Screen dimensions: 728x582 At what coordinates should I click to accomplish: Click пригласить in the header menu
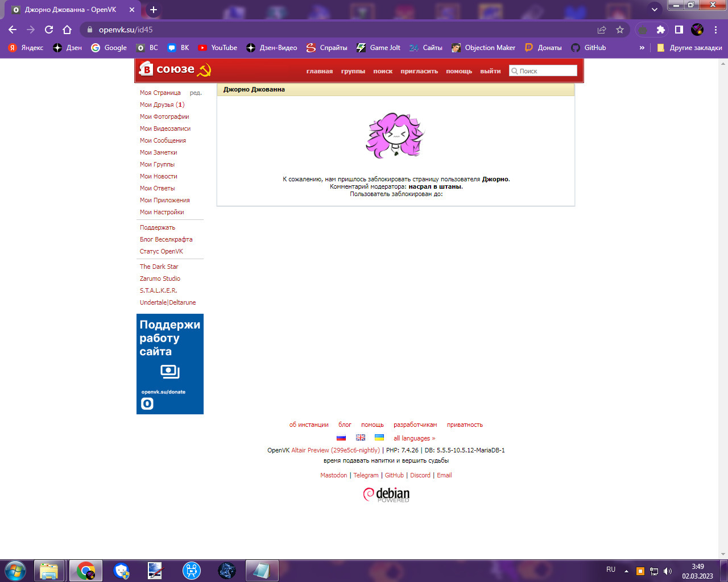pos(419,71)
